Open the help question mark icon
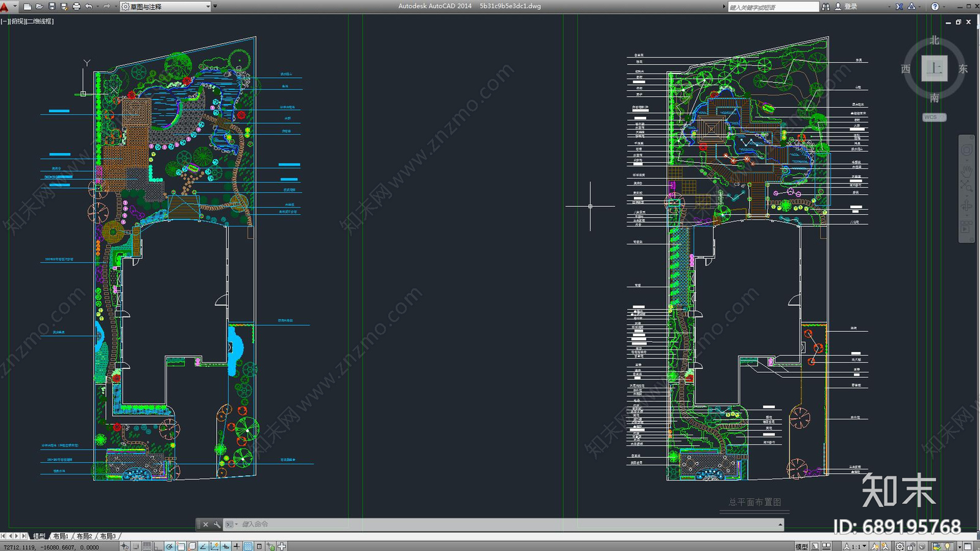980x551 pixels. coord(935,6)
